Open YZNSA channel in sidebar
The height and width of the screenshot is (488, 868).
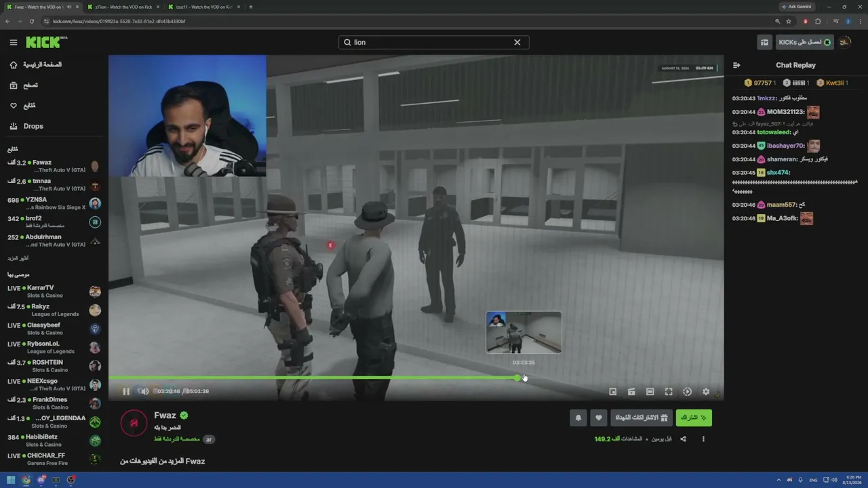coord(54,203)
